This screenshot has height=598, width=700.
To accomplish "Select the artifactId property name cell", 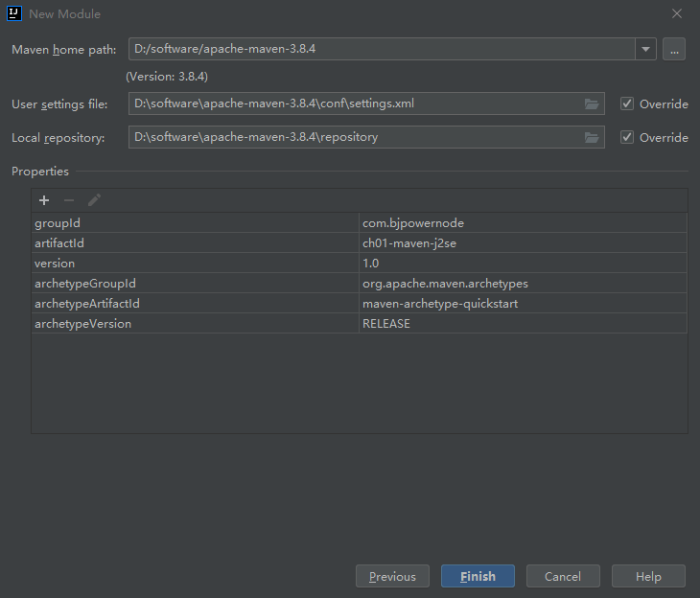I will click(x=195, y=242).
